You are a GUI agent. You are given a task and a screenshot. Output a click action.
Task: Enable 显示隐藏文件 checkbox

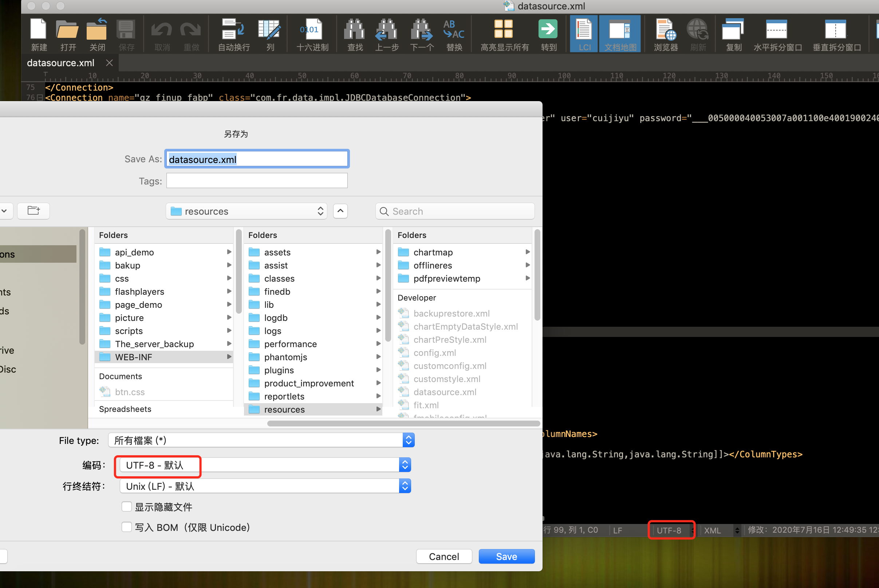(x=127, y=506)
